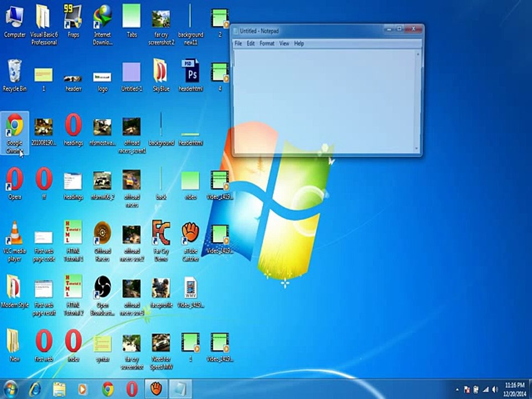532x399 pixels.
Task: Open the Recycle Bin
Action: point(14,75)
